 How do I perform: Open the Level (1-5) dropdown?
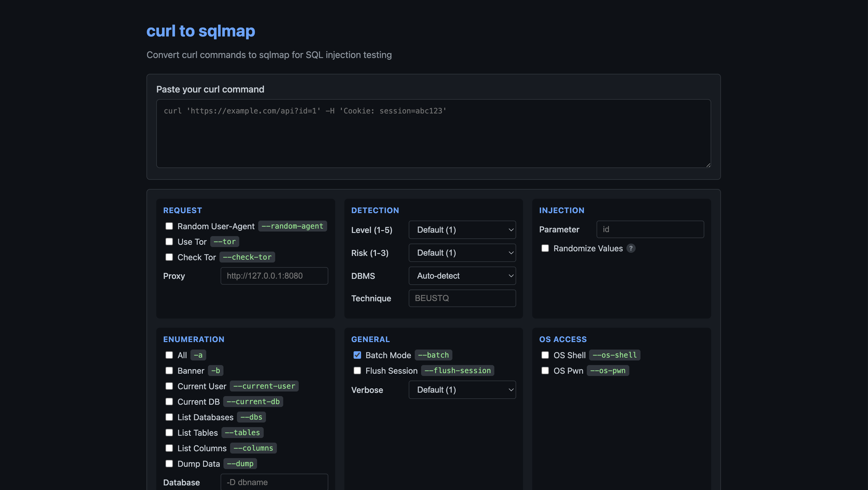[x=462, y=230]
